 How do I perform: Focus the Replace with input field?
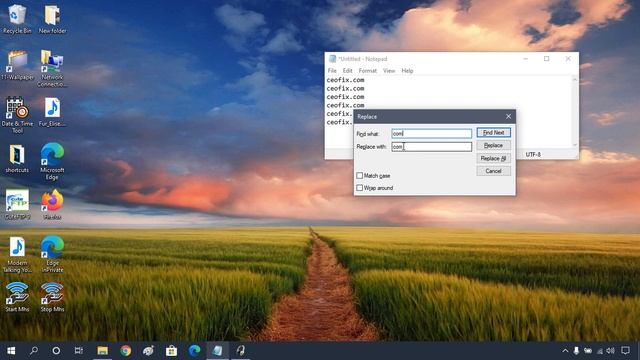[431, 147]
